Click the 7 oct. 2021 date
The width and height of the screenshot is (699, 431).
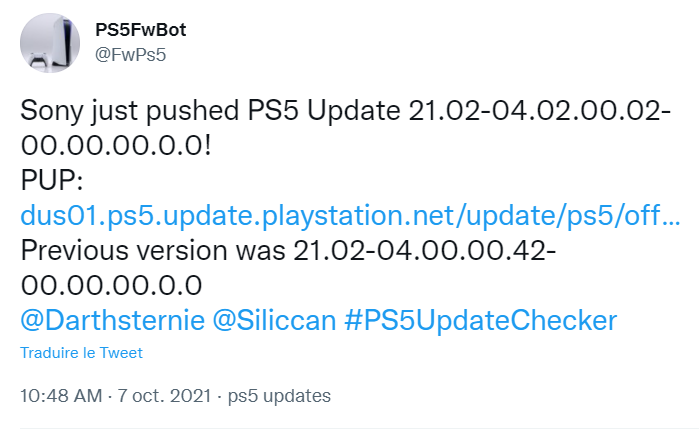[x=164, y=396]
